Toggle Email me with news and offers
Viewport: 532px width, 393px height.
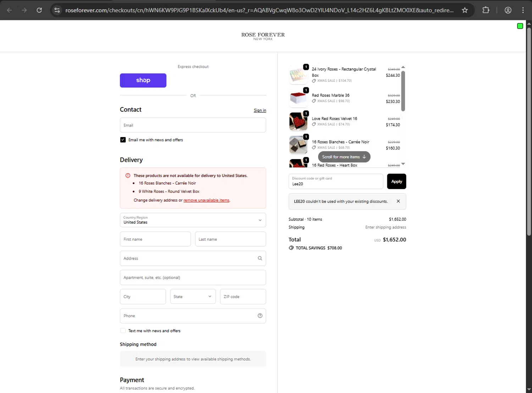[123, 140]
